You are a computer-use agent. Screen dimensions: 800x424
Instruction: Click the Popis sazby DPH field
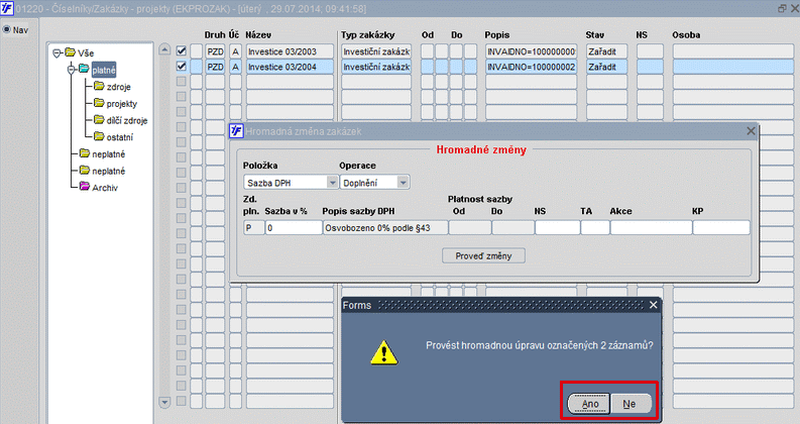[385, 228]
